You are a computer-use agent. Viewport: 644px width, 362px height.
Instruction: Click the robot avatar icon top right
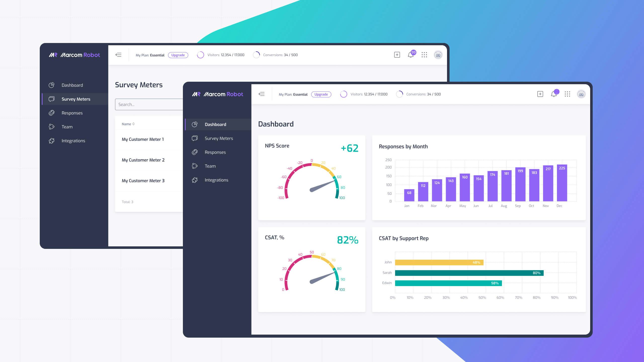pyautogui.click(x=581, y=94)
